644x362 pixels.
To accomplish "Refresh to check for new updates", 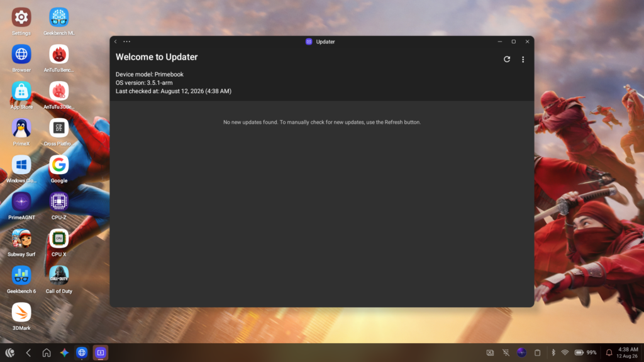I will [507, 60].
